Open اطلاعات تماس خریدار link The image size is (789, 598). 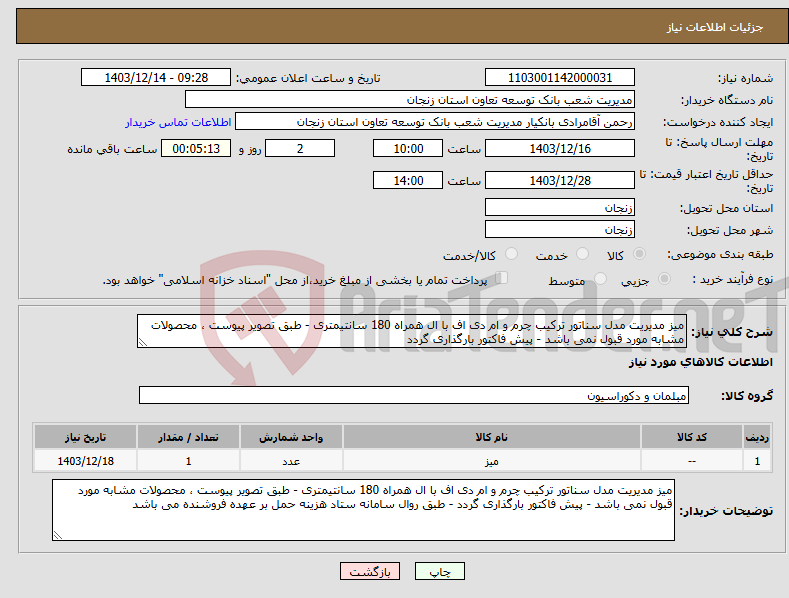point(178,122)
